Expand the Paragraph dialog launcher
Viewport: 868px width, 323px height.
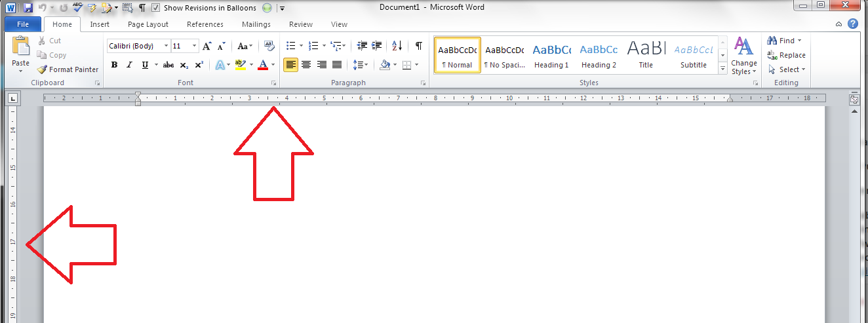(423, 83)
